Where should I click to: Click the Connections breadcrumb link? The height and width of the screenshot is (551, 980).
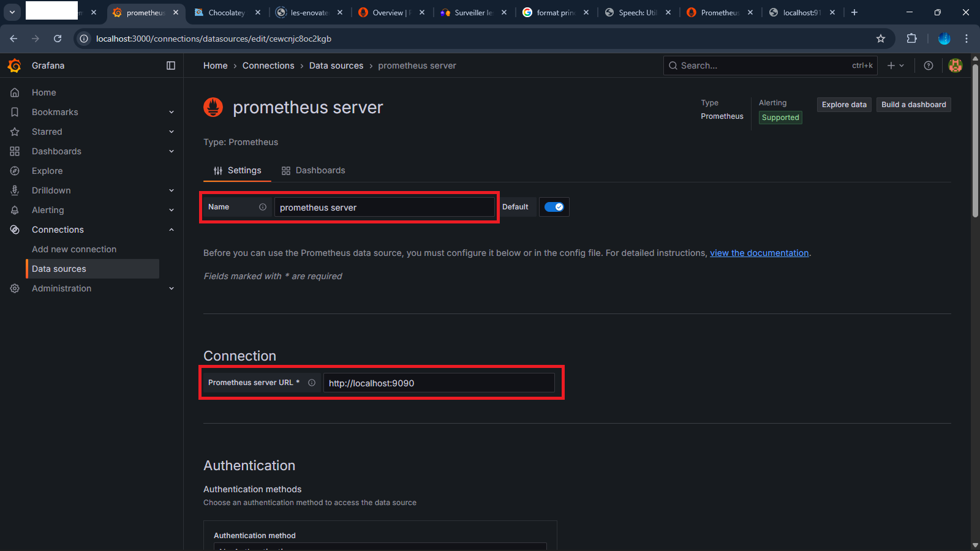click(x=268, y=66)
